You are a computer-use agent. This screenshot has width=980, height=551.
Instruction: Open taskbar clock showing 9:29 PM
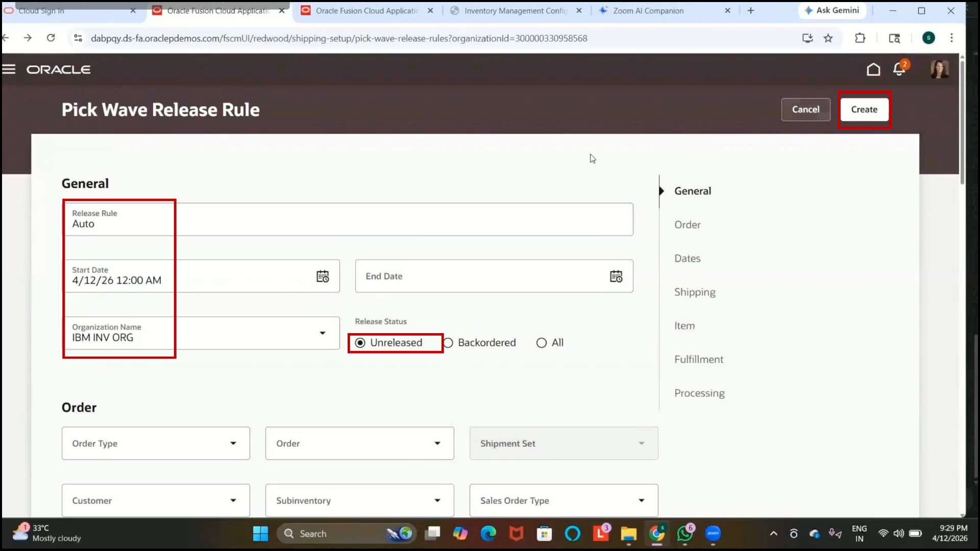pyautogui.click(x=950, y=533)
